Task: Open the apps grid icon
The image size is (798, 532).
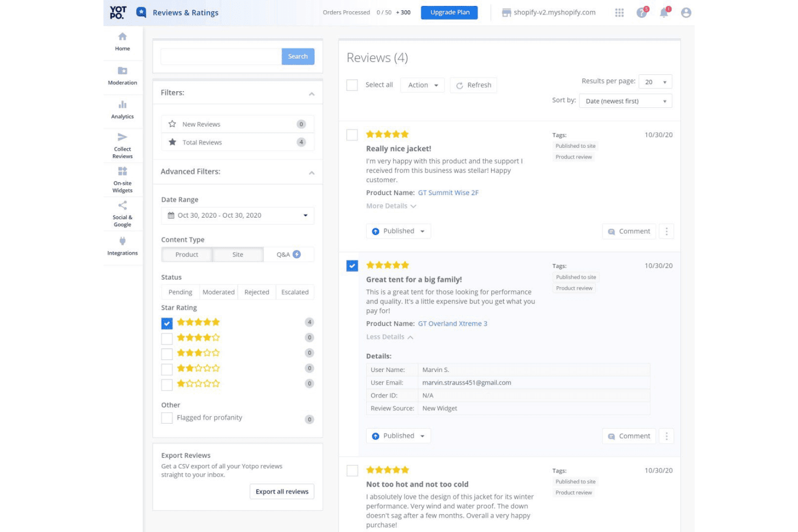Action: pyautogui.click(x=620, y=12)
